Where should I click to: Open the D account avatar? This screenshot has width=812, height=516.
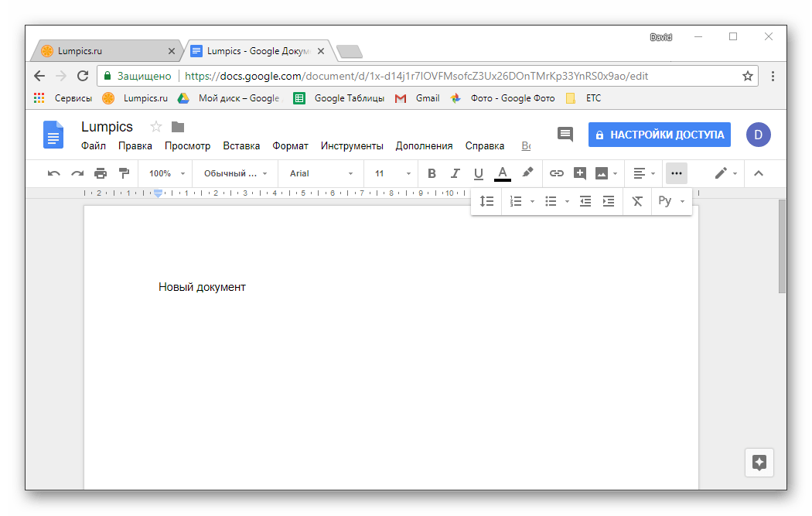758,135
